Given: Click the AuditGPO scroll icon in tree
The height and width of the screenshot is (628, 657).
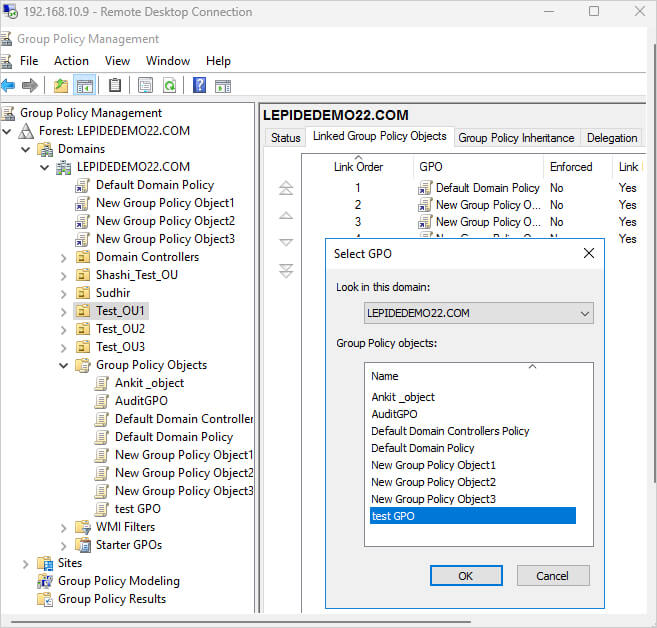Looking at the screenshot, I should coord(102,401).
